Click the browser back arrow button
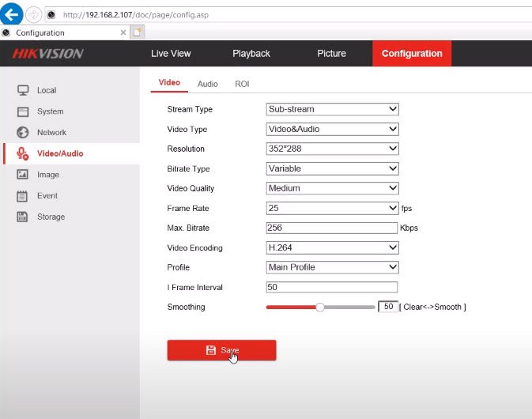 tap(12, 14)
